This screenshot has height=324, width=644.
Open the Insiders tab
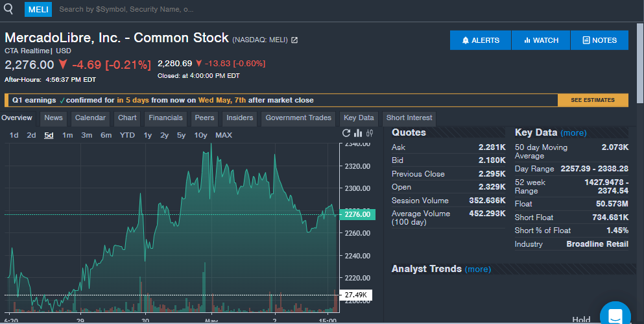click(x=240, y=118)
